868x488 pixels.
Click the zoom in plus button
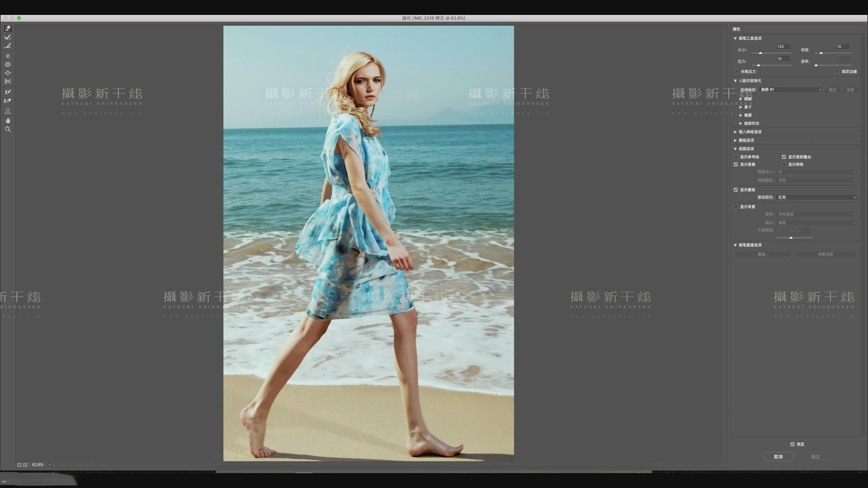coord(25,465)
